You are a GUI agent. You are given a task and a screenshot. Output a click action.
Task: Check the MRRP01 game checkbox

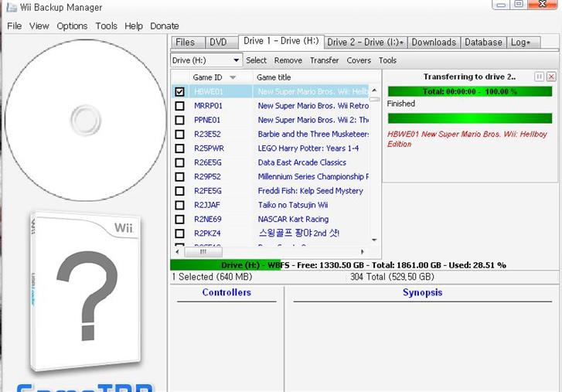pos(180,106)
